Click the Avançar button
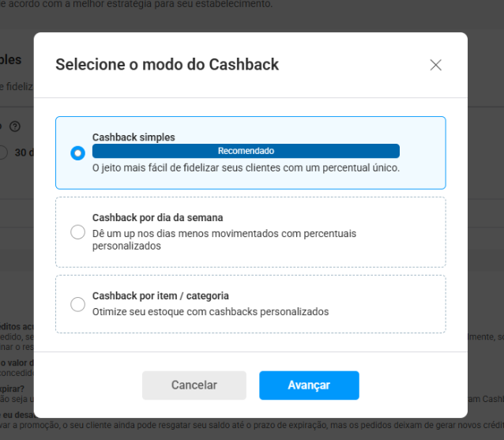This screenshot has width=504, height=440. point(309,385)
